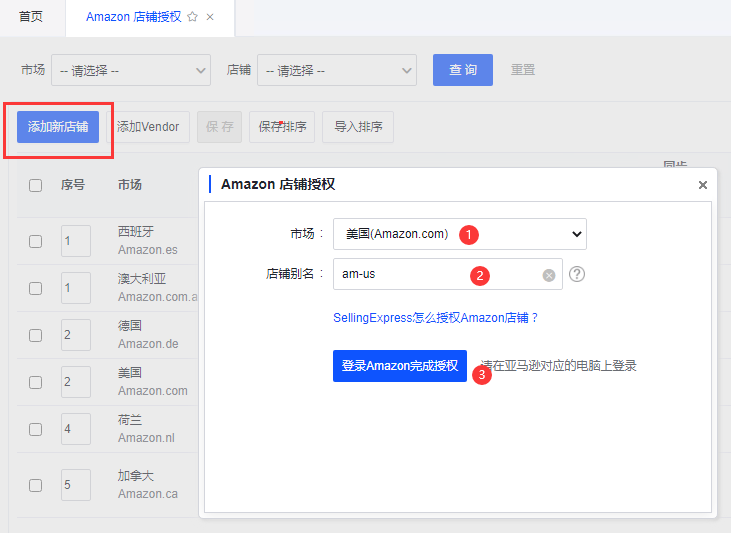Close the Amazon 店铺授权 dialog

pos(703,185)
